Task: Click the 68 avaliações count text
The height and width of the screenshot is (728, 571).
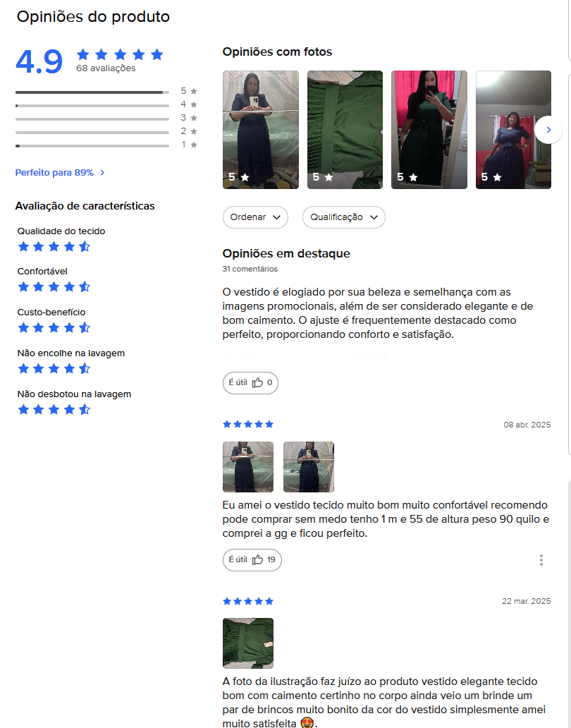Action: pyautogui.click(x=106, y=68)
